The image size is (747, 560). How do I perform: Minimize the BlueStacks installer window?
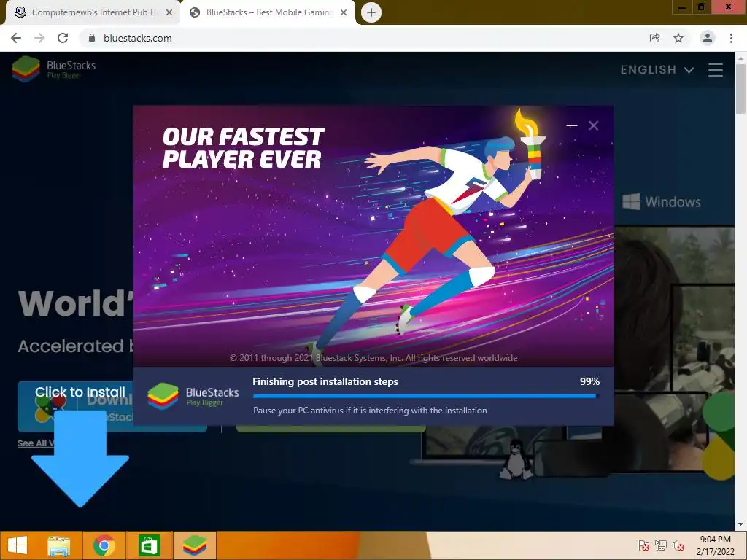572,125
